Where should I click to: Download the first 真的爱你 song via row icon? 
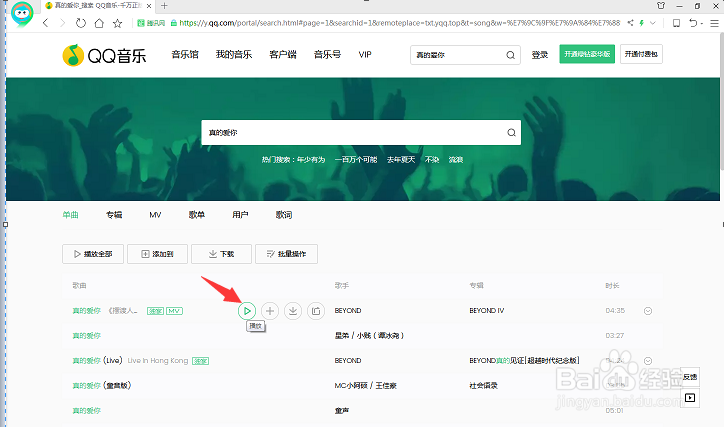pyautogui.click(x=293, y=311)
